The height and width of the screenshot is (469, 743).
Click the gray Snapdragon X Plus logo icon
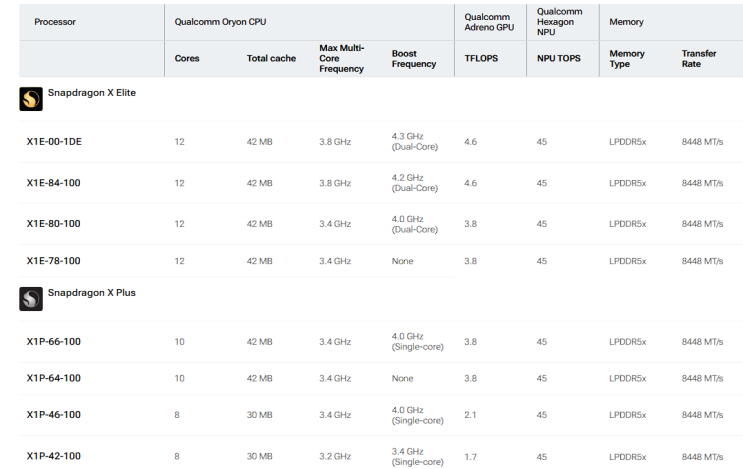click(x=31, y=299)
